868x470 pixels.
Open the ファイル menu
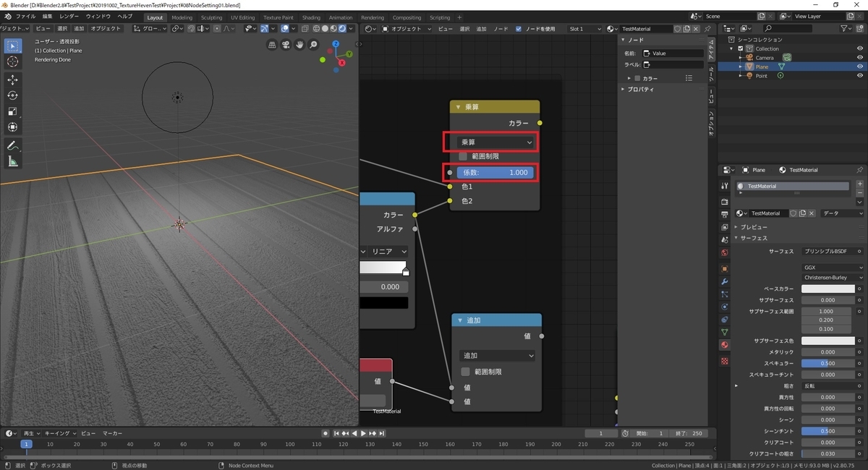click(x=26, y=17)
